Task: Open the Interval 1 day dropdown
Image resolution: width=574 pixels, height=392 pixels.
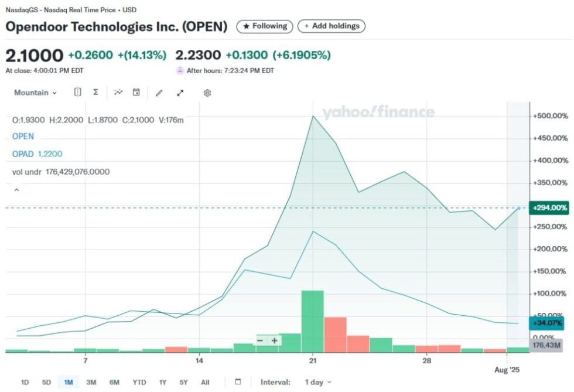Action: coord(318,382)
